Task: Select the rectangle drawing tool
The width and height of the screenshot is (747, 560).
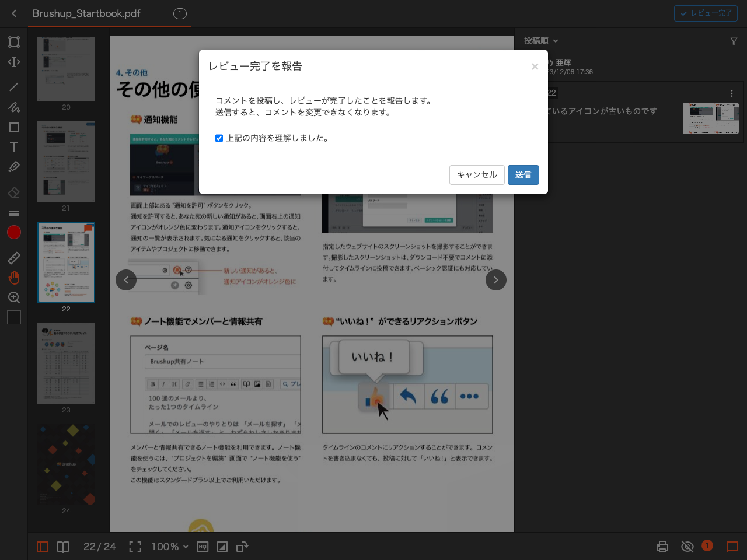Action: pyautogui.click(x=13, y=127)
